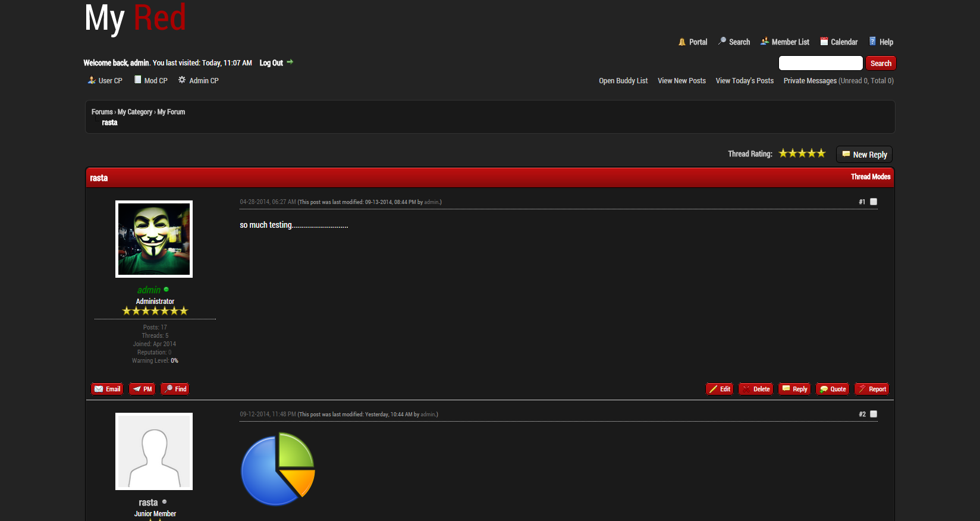Screen dimensions: 980x521
Task: Click the Portal bell icon
Action: tap(682, 42)
